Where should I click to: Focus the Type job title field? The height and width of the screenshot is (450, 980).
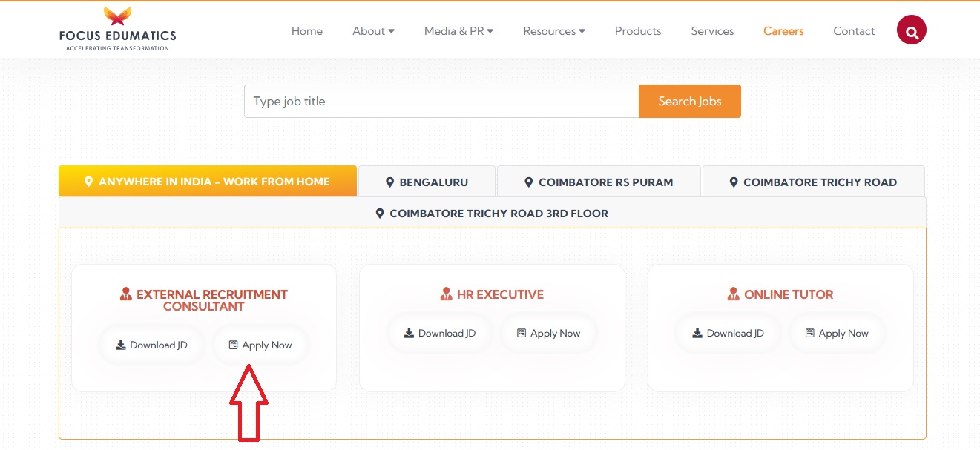pos(441,102)
